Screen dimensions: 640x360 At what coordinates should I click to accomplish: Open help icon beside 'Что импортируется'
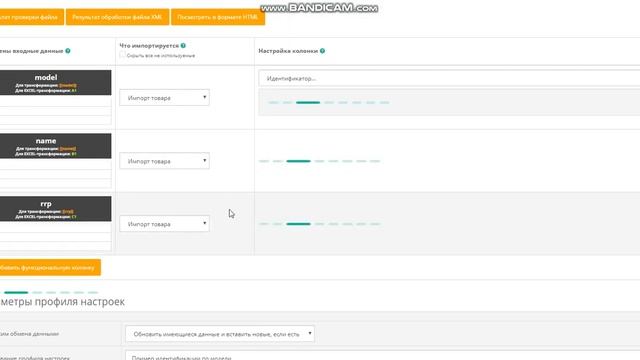coord(183,46)
